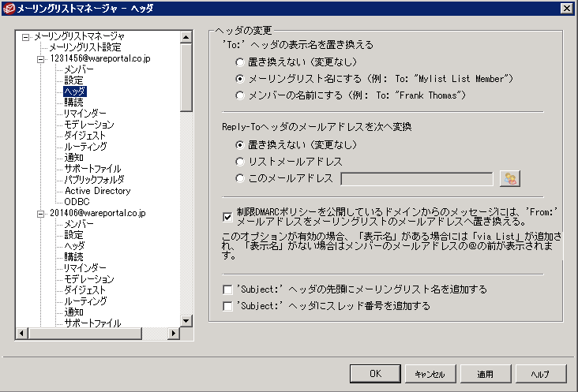Select このメールアドレス radio option

click(240, 179)
